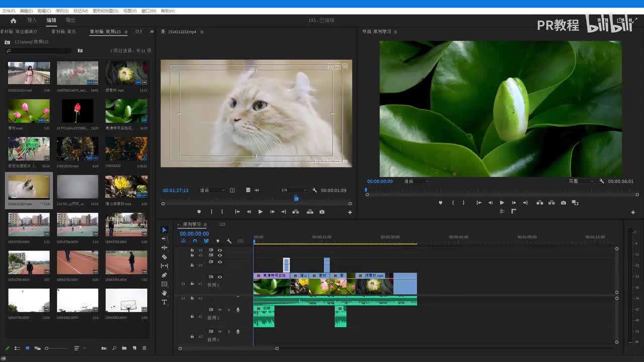This screenshot has height=362, width=644.
Task: Select the Rectangle tool
Action: coord(164,284)
